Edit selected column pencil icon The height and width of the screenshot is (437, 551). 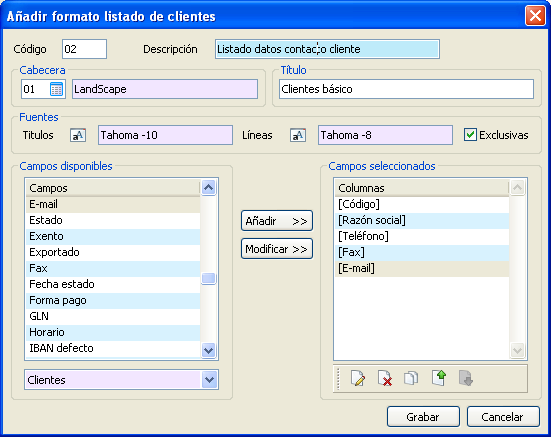point(358,379)
